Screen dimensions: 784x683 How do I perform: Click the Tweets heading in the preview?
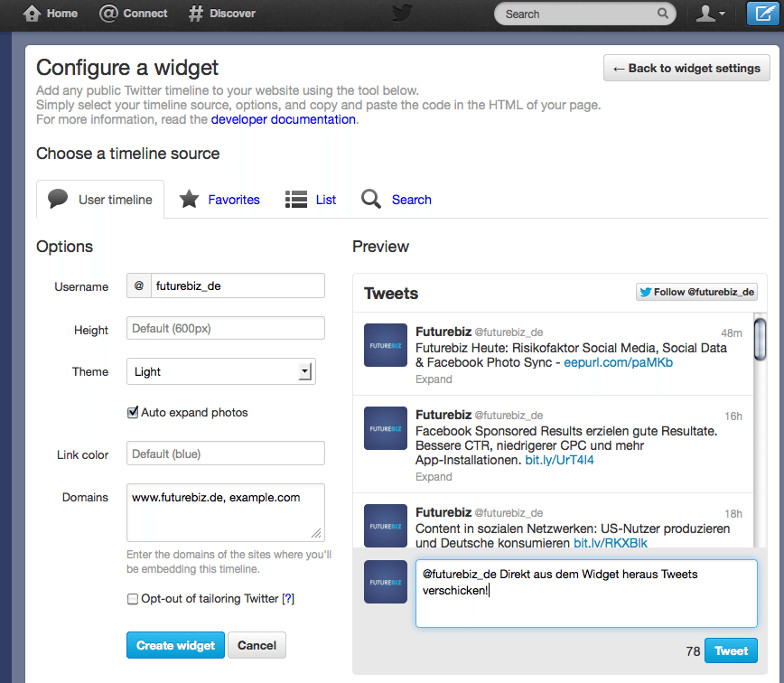point(391,293)
